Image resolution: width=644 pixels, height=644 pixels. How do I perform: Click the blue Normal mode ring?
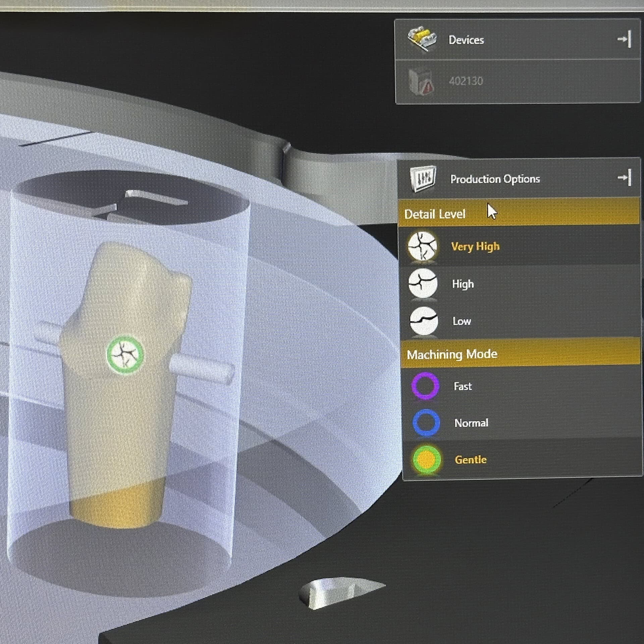click(x=426, y=423)
